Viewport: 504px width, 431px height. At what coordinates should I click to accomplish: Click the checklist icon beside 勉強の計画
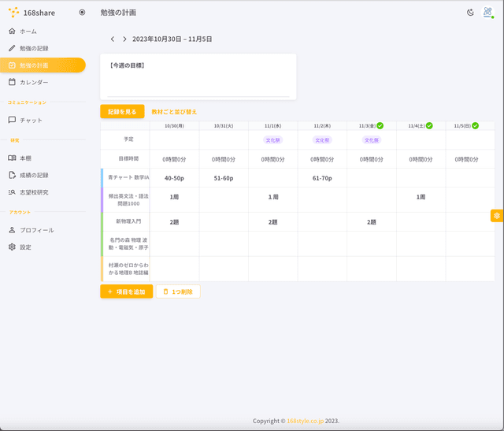(x=12, y=65)
